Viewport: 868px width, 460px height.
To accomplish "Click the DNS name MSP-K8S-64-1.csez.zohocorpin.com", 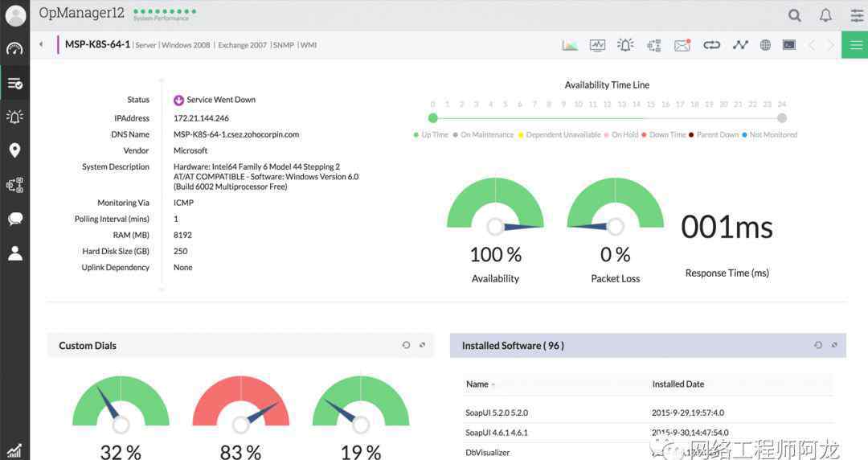I will click(236, 134).
